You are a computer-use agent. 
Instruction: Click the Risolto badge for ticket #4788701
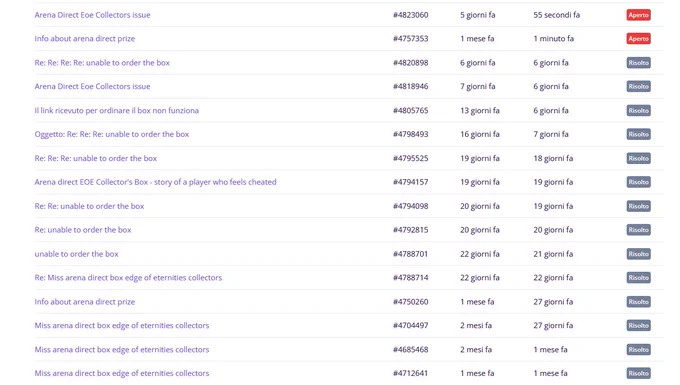(638, 254)
